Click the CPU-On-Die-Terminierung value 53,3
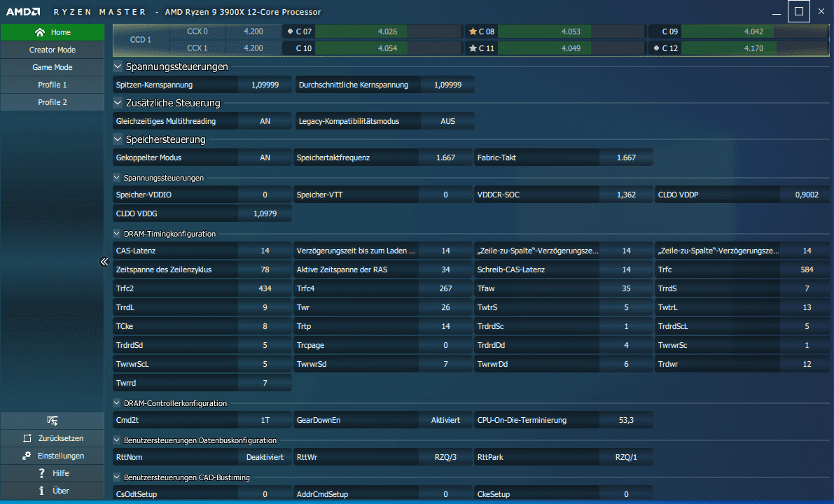 point(626,420)
